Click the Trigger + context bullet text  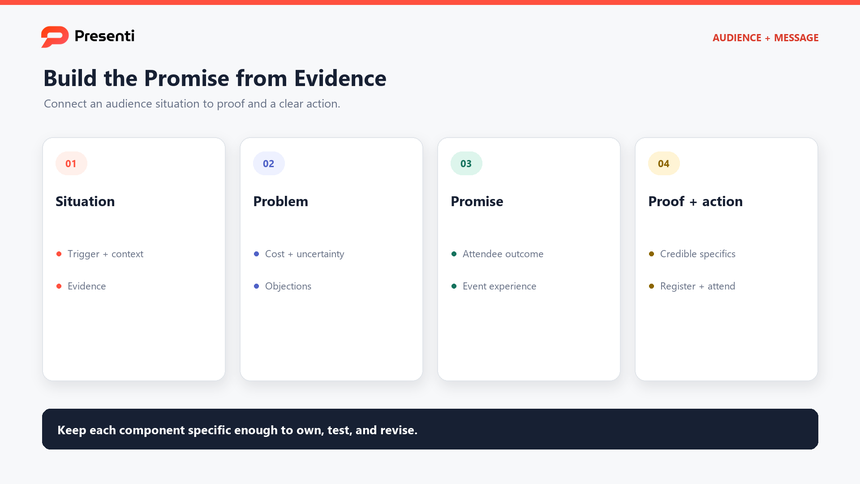coord(105,254)
